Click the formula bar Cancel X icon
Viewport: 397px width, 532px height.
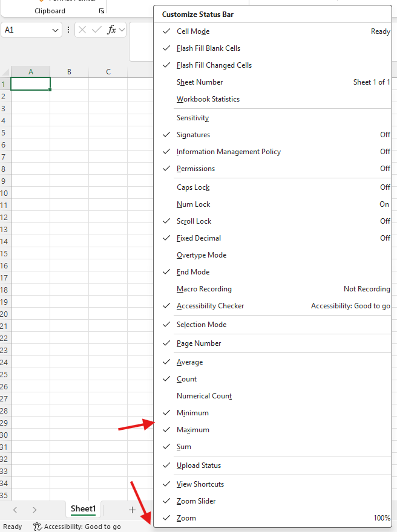tap(82, 30)
